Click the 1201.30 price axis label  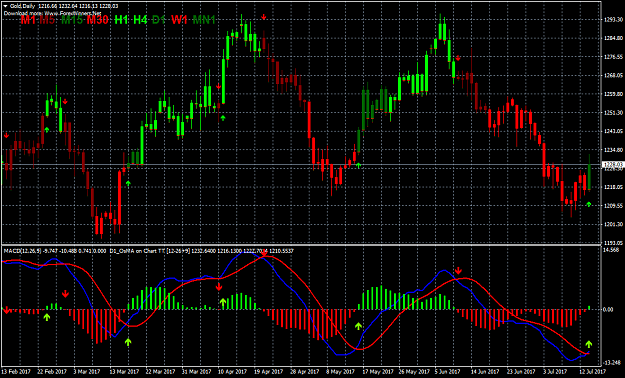click(614, 224)
